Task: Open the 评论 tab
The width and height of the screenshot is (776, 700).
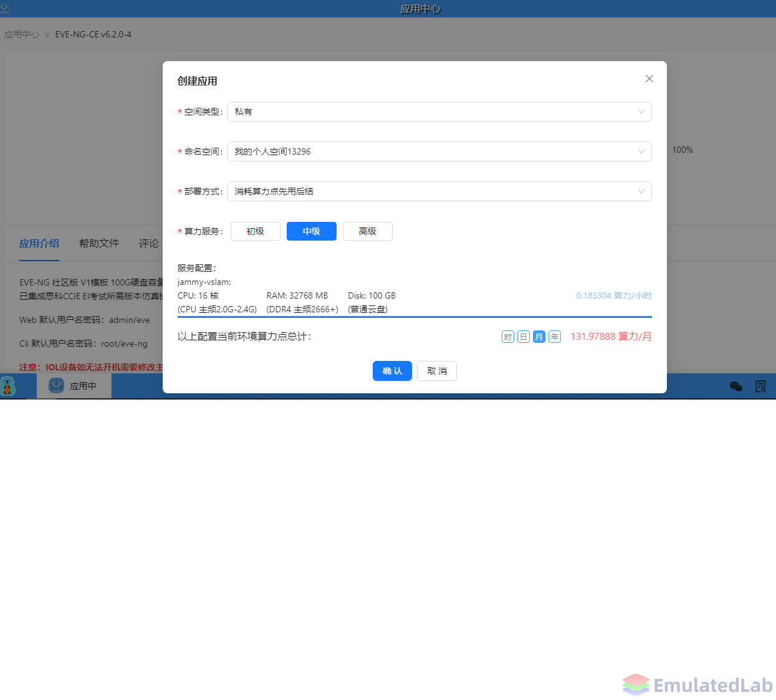Action: [149, 244]
